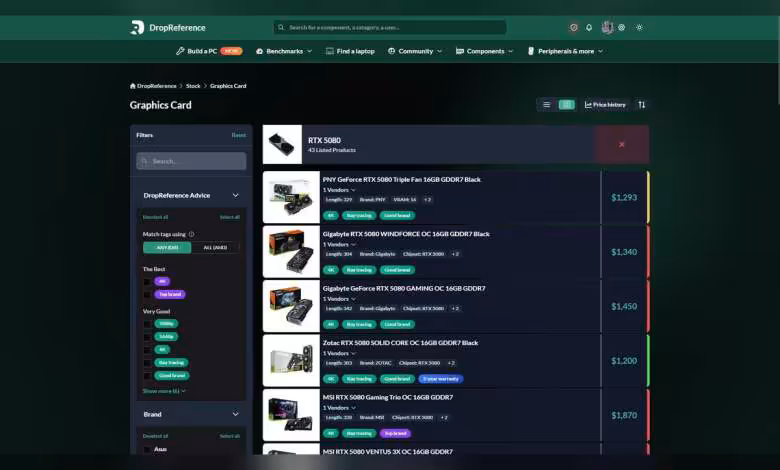
Task: Click Deselect all in the Advice section
Action: coord(155,217)
